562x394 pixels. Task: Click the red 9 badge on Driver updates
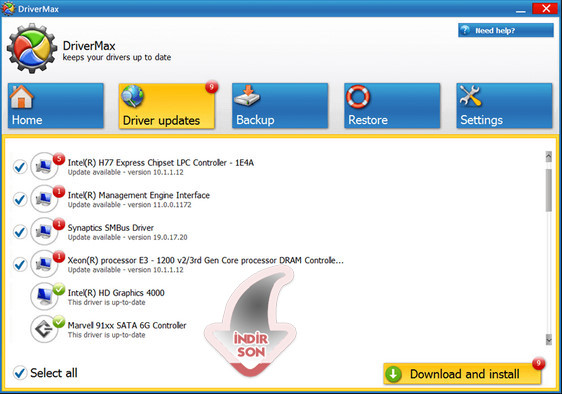(212, 87)
